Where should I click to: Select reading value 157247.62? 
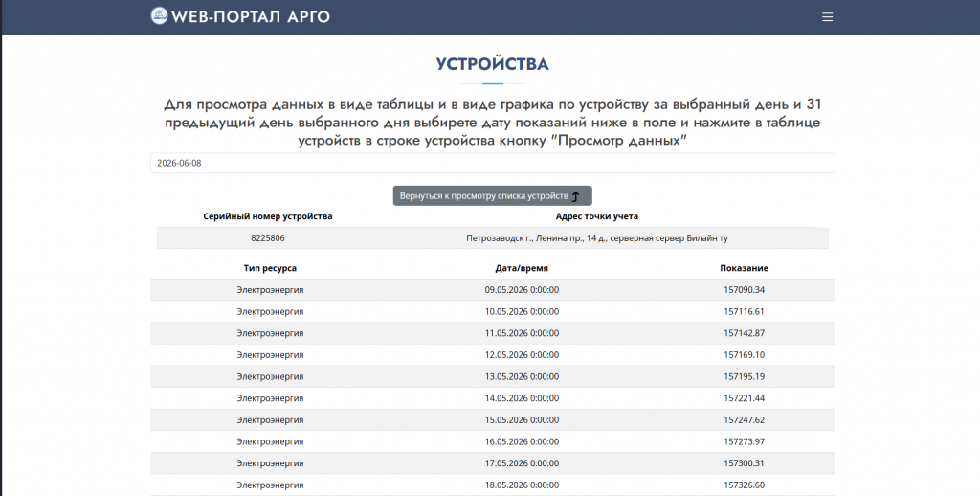[x=744, y=419]
